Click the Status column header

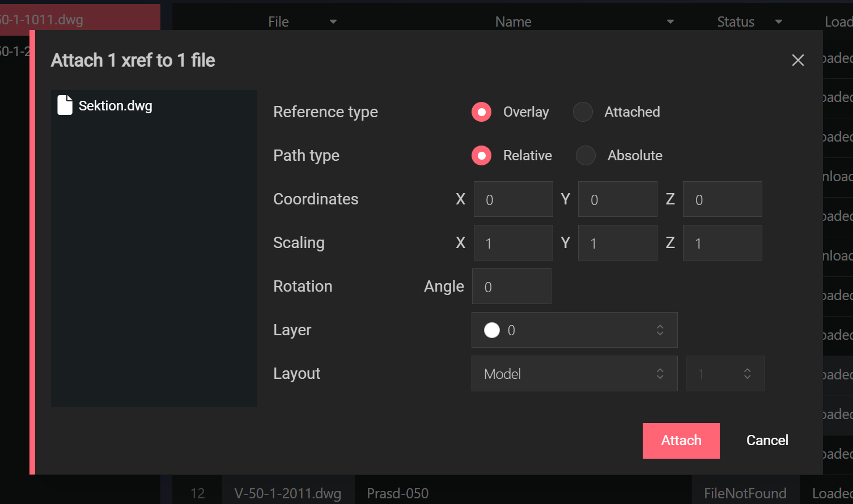click(x=736, y=22)
